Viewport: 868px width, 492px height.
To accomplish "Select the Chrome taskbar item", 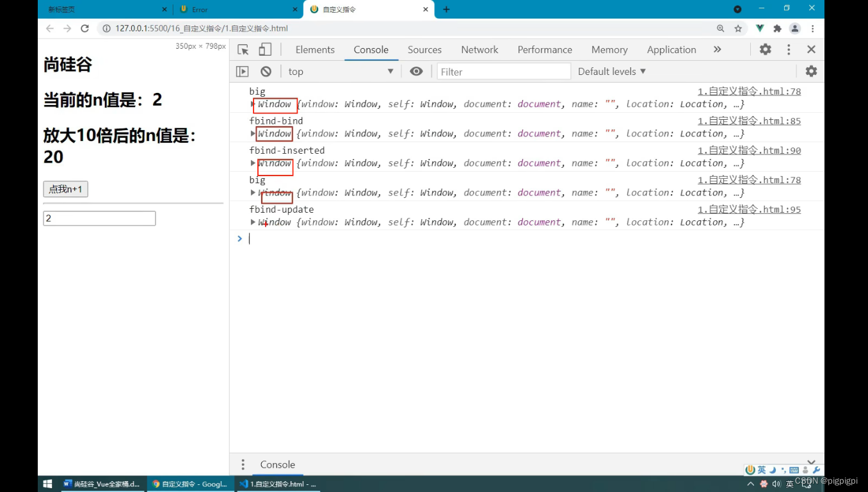I will click(190, 484).
